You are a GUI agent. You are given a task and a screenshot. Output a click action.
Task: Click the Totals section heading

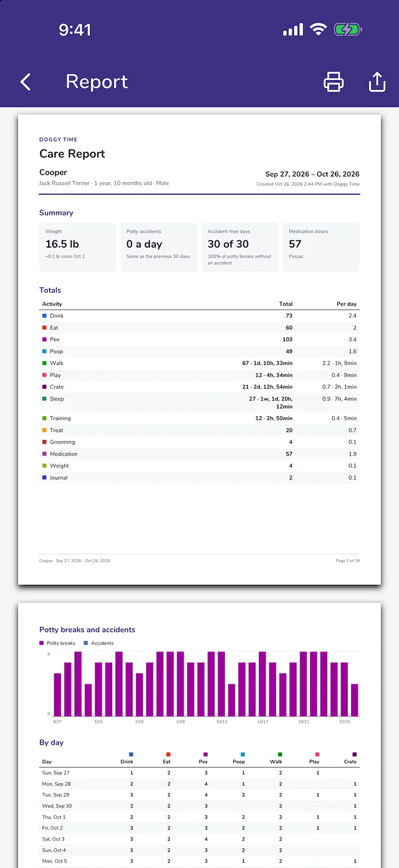coord(50,290)
